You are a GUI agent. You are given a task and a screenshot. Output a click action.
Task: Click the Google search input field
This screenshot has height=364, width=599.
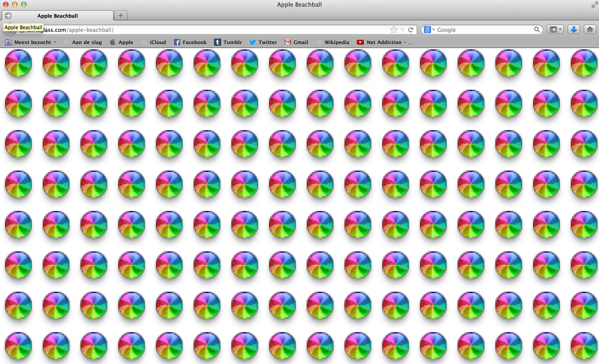point(484,30)
